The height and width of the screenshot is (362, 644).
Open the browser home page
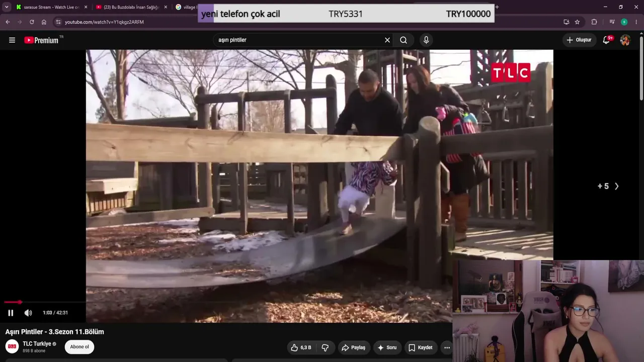pyautogui.click(x=44, y=22)
